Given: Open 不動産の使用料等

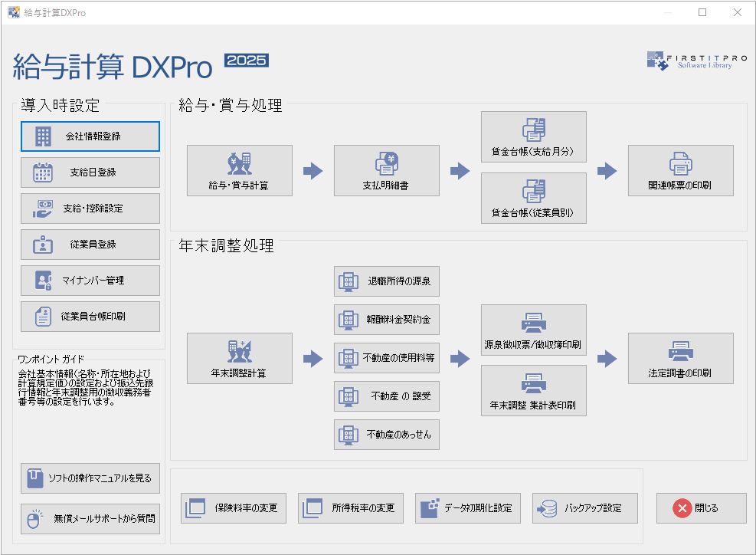Looking at the screenshot, I should 387,358.
